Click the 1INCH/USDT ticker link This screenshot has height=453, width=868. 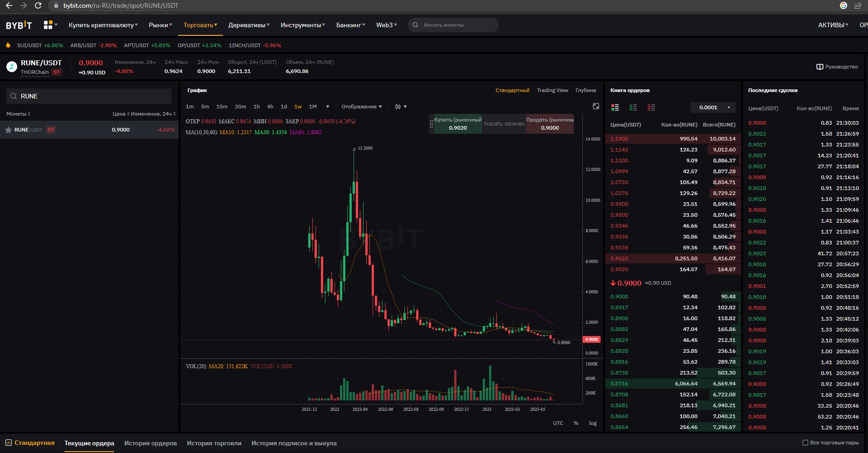(x=255, y=45)
